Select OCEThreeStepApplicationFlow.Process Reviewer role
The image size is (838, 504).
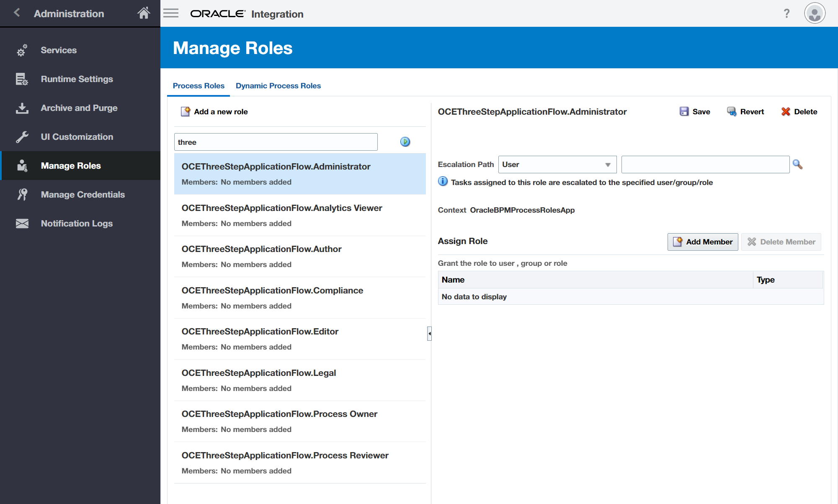tap(300, 463)
